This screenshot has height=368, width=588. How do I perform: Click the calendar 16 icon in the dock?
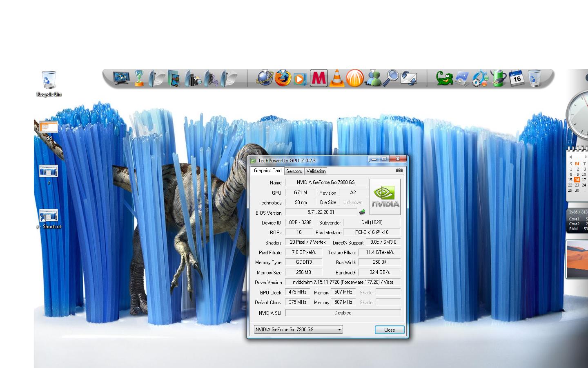[517, 77]
